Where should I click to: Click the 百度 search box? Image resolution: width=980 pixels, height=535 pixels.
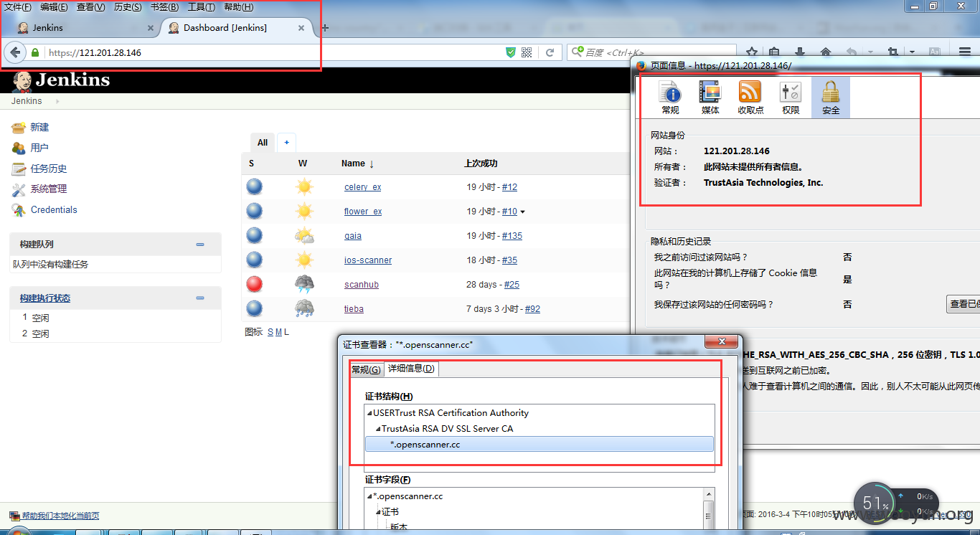(x=653, y=52)
